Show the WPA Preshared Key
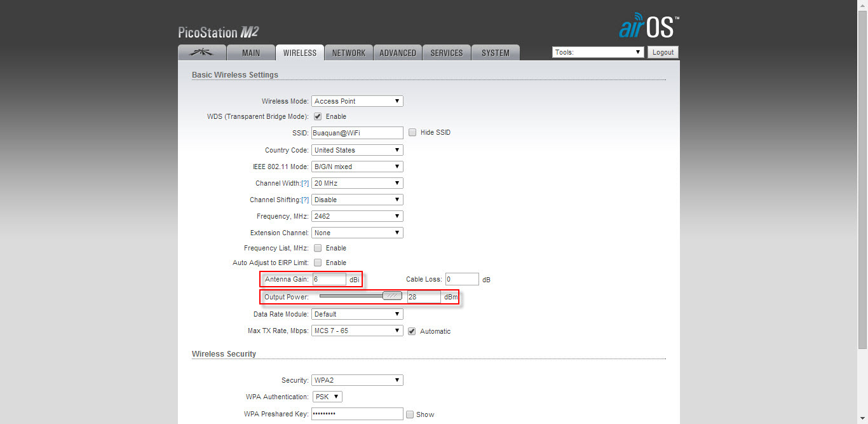The width and height of the screenshot is (868, 424). point(410,414)
